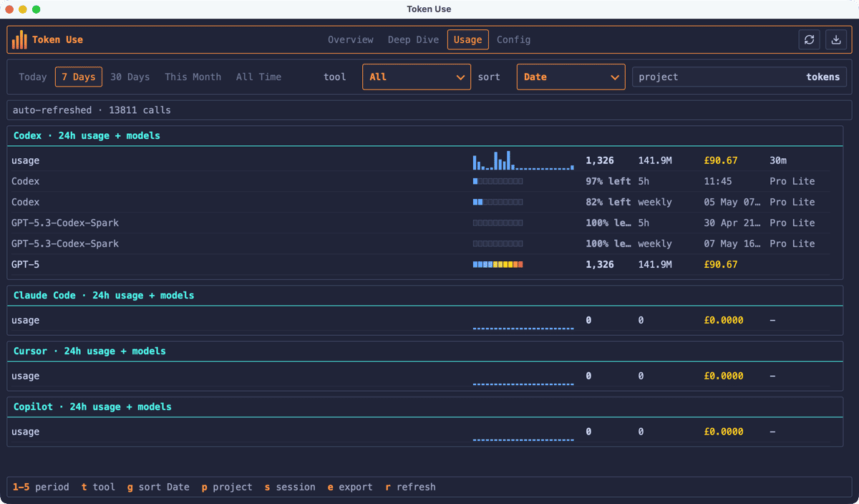
Task: Click the p project shortcut hint
Action: pos(227,487)
